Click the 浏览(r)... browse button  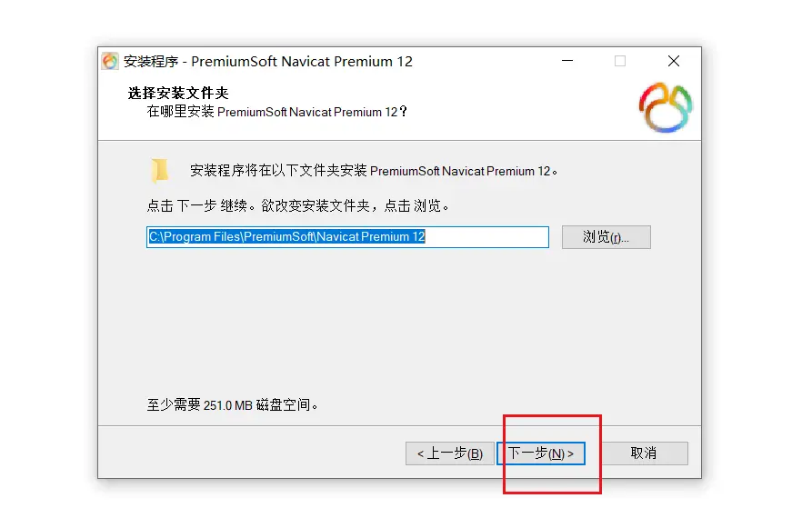[606, 237]
